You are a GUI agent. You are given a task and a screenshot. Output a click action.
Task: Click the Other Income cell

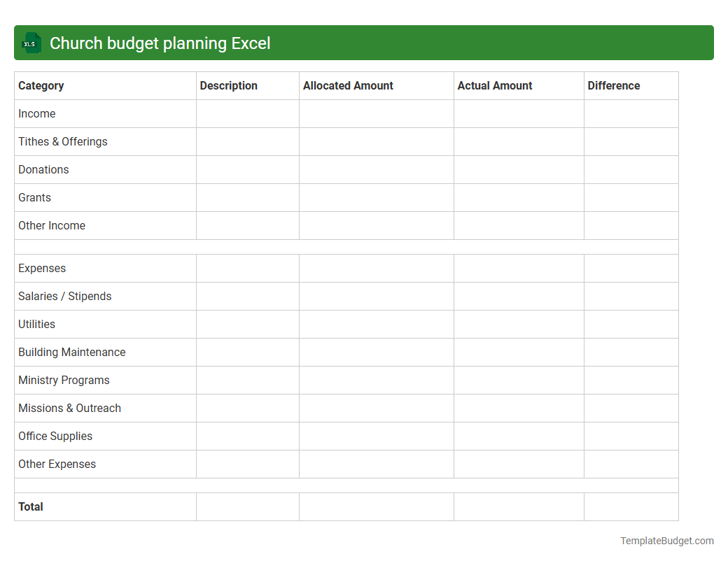click(52, 225)
